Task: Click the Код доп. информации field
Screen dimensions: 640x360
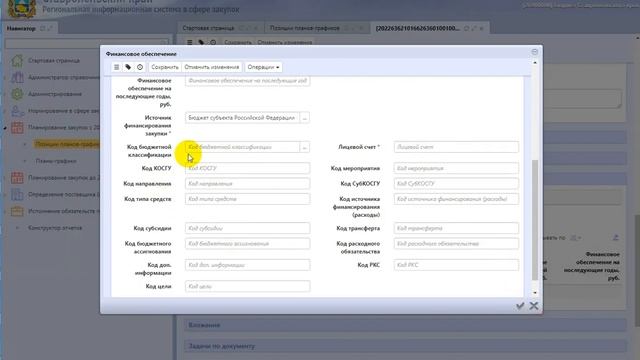Action: click(x=247, y=265)
